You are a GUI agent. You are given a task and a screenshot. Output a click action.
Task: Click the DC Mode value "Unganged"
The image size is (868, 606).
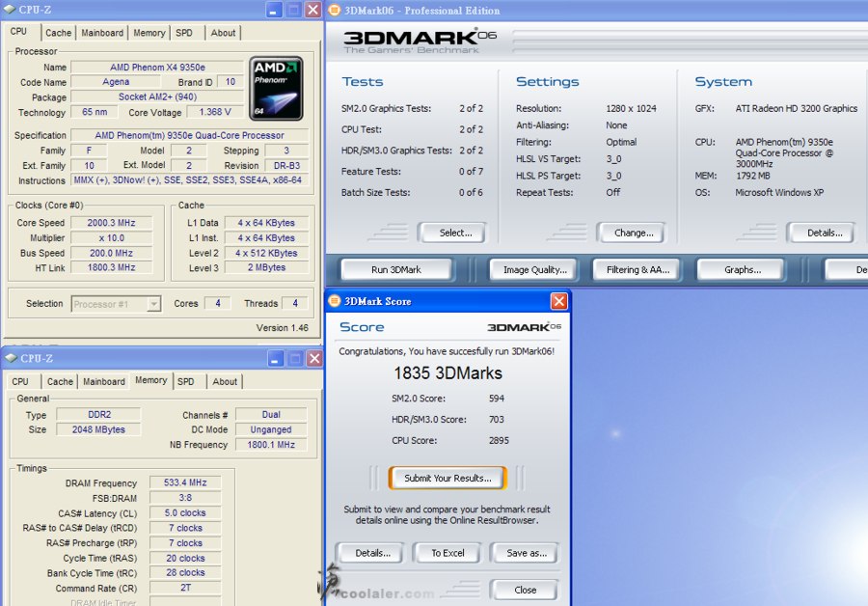271,429
